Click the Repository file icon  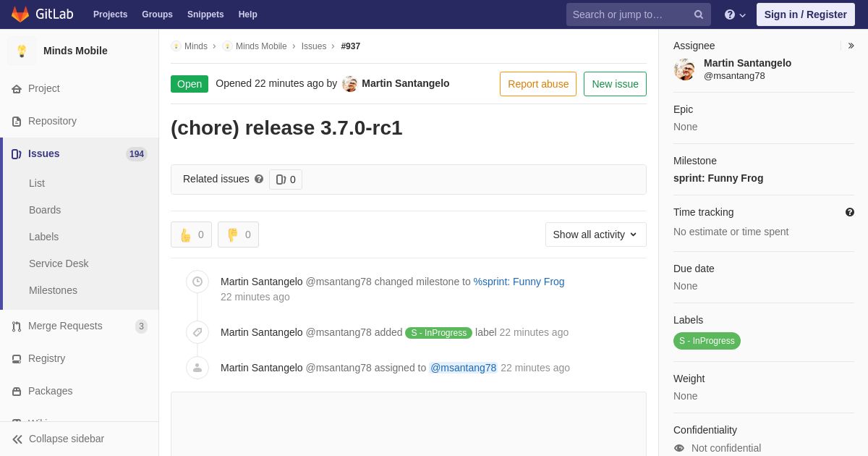[x=17, y=122]
